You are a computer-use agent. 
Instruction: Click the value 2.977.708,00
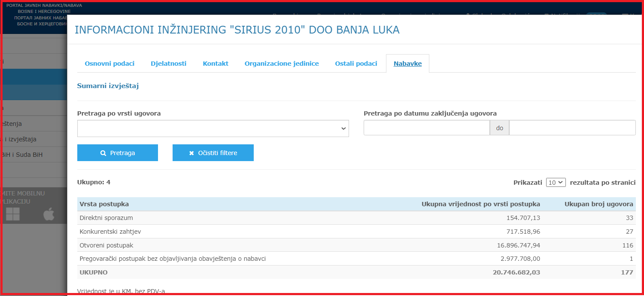click(520, 259)
